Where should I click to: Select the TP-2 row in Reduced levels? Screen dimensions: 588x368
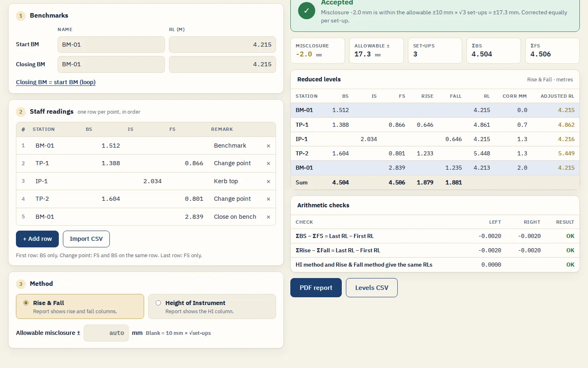[x=435, y=154]
